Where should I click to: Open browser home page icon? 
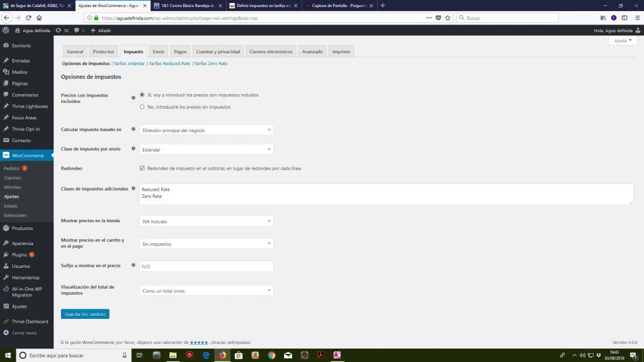tap(39, 18)
